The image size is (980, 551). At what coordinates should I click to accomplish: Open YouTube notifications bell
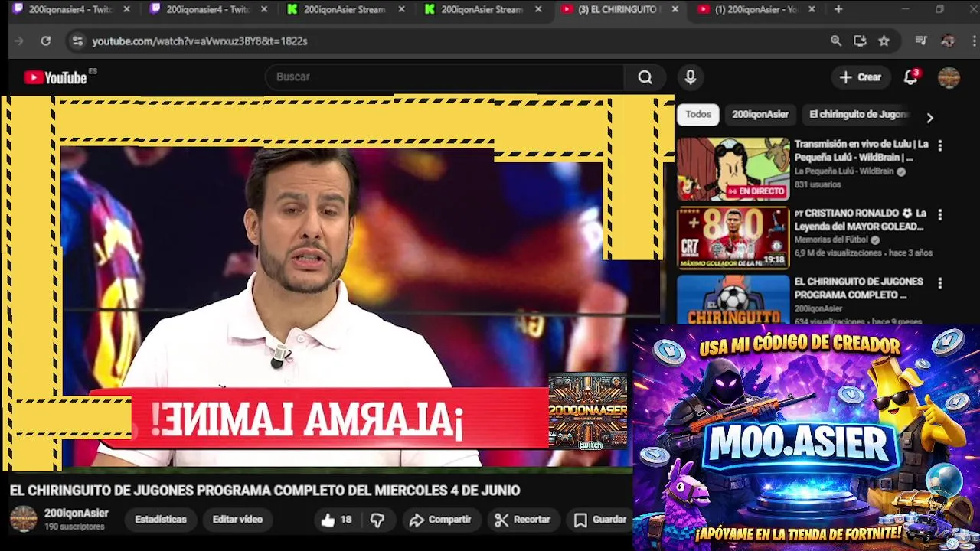[x=910, y=77]
